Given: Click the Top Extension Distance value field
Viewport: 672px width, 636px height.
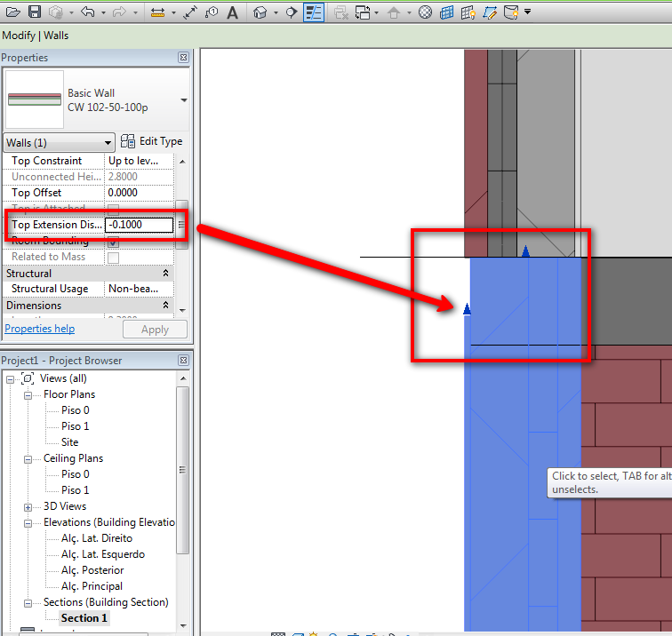Looking at the screenshot, I should 139,225.
